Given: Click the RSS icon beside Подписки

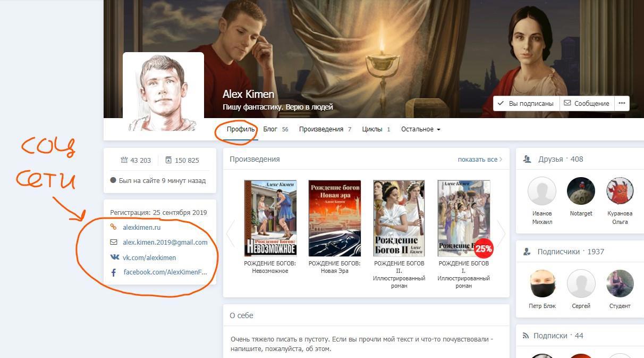Looking at the screenshot, I should [x=526, y=336].
